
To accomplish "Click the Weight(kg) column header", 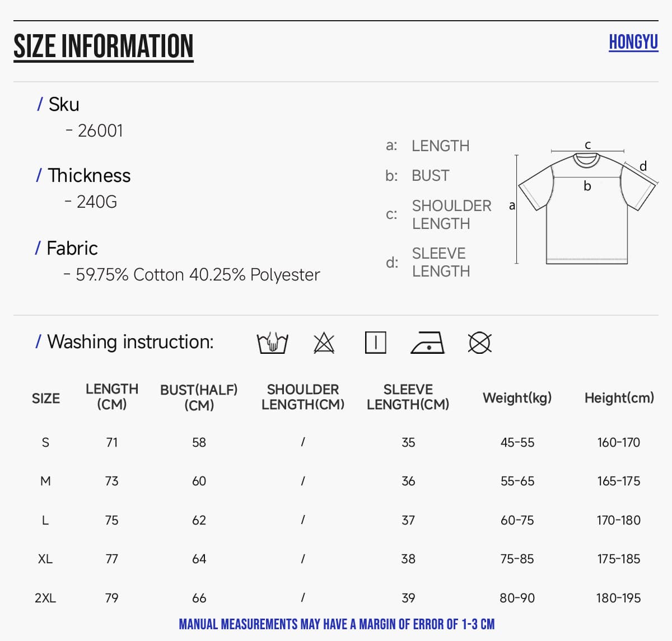I will pyautogui.click(x=517, y=398).
